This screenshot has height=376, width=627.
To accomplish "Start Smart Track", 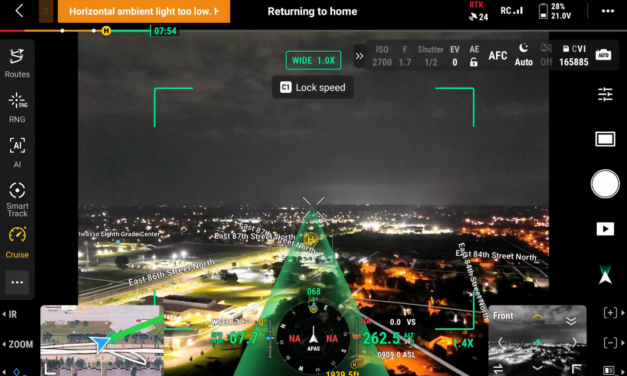I will click(17, 199).
